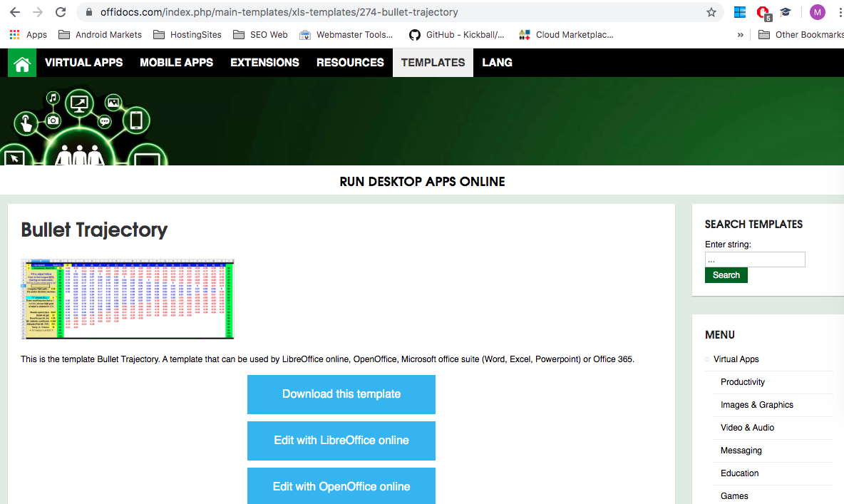Click the GitHub Kickball bookmark icon
This screenshot has height=504, width=844.
[414, 34]
